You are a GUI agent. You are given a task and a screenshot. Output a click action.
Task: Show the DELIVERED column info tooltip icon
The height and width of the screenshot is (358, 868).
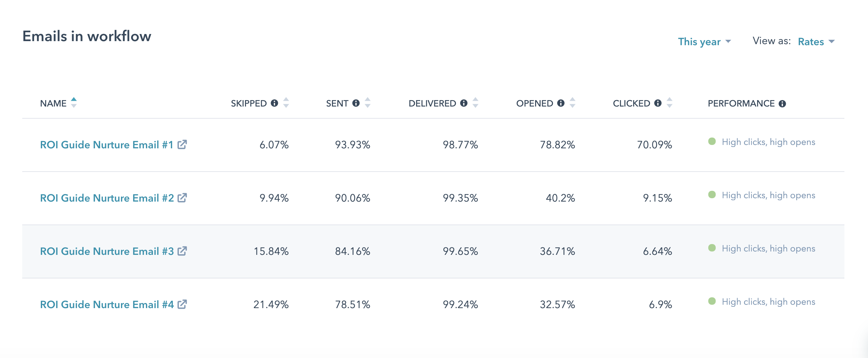[464, 103]
